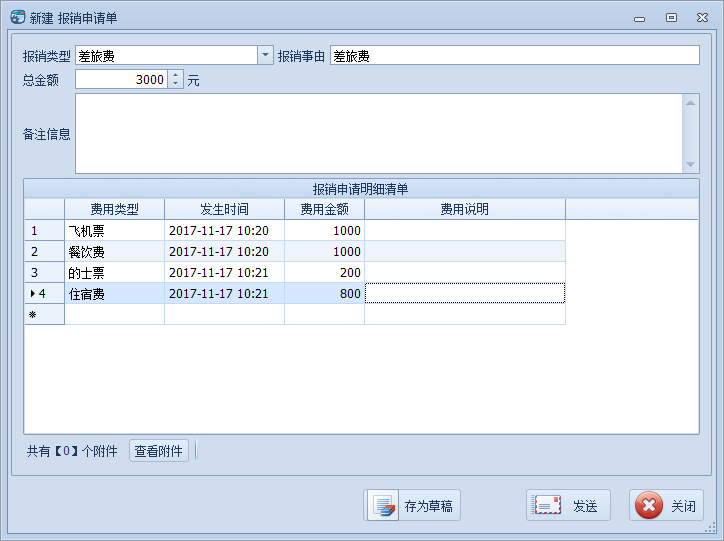Click the app icon in title bar

pos(18,18)
